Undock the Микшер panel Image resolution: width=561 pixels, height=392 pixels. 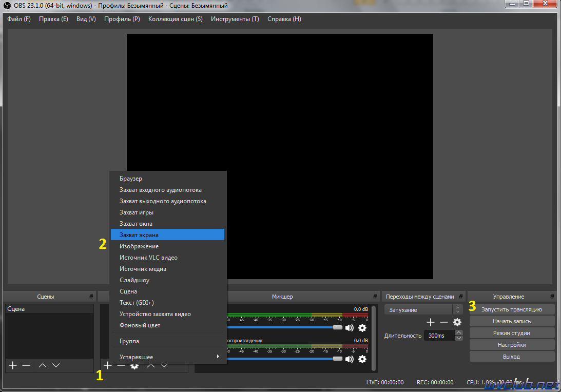tap(375, 297)
